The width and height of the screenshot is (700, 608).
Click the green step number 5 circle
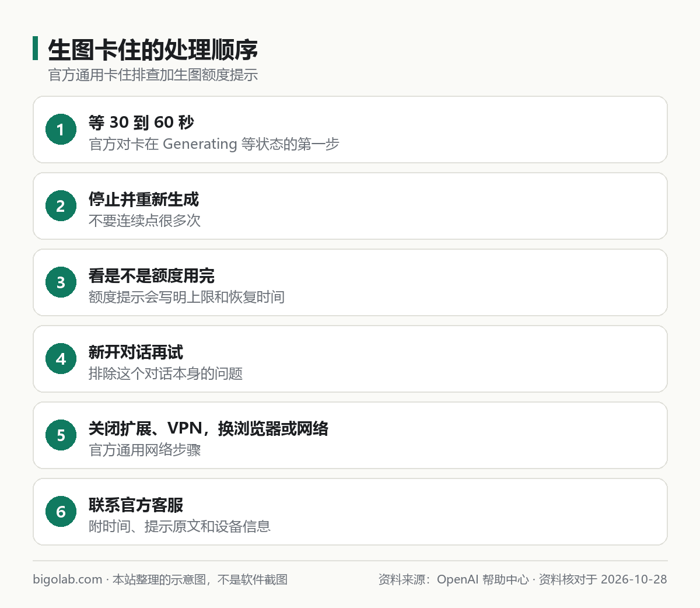[61, 435]
